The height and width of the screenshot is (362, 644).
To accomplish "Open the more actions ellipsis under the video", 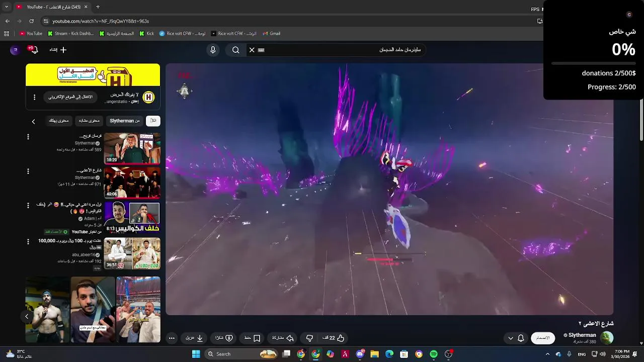I will pyautogui.click(x=172, y=338).
